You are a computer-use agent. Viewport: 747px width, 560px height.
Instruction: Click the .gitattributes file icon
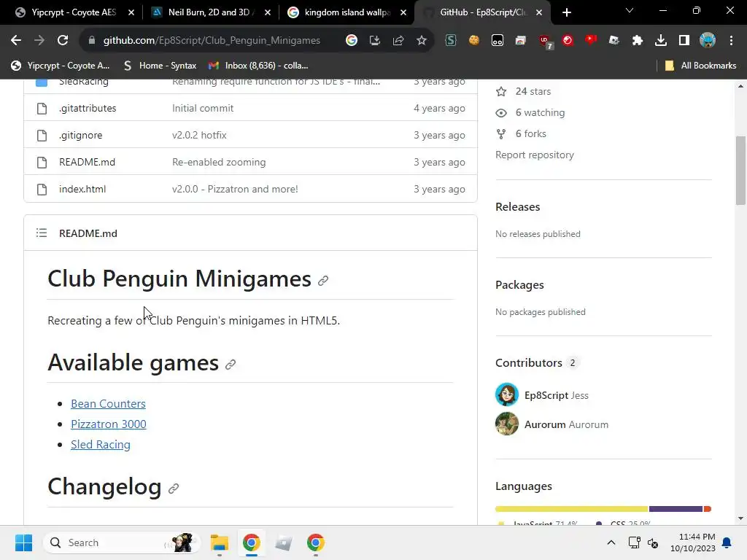(42, 109)
